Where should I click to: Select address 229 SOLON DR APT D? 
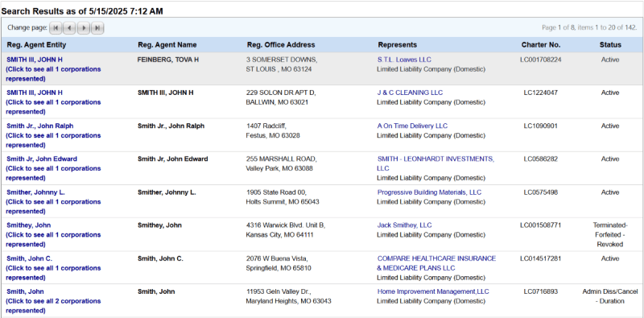[x=281, y=93]
